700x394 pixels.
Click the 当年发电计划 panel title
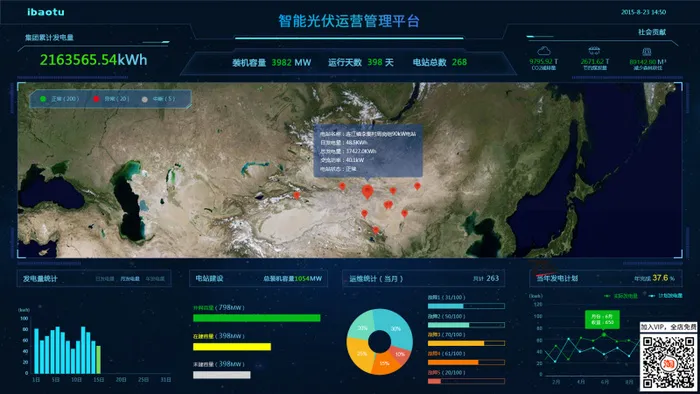[557, 278]
